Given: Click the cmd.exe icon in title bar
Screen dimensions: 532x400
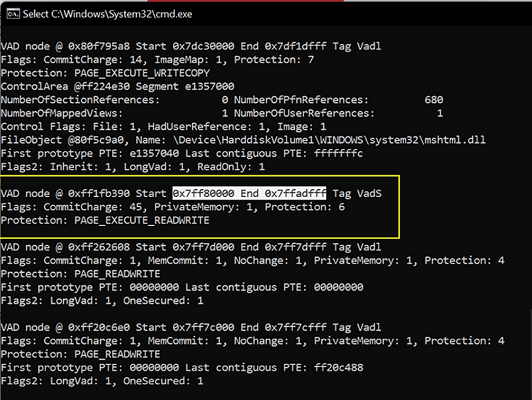Looking at the screenshot, I should pos(11,14).
